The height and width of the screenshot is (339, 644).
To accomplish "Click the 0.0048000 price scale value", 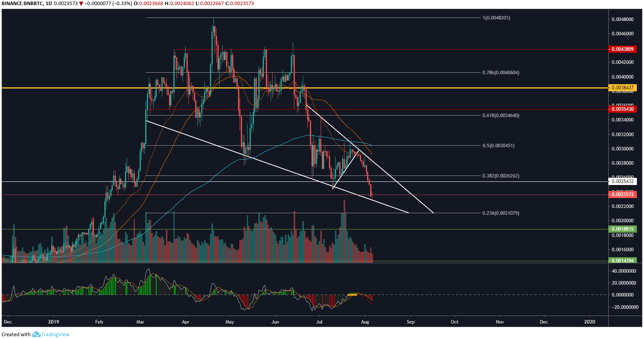I will pos(622,19).
